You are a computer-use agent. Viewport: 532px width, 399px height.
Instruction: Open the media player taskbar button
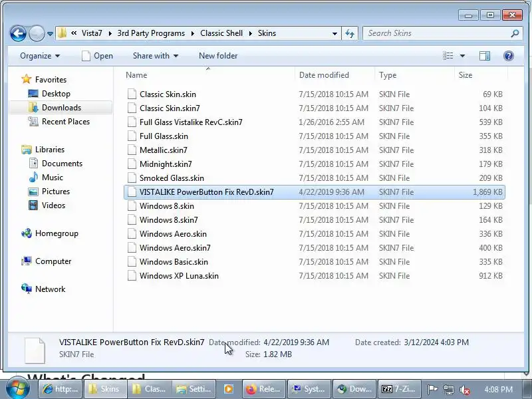pos(228,389)
